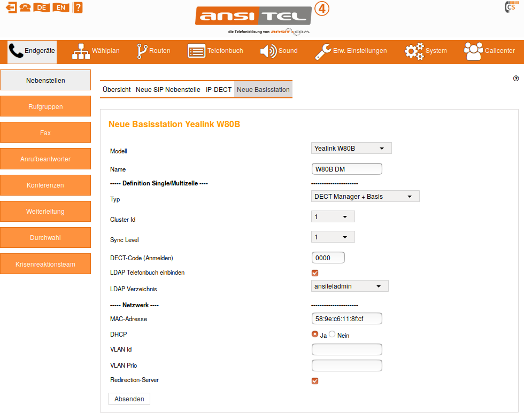Open the Callcenter section

pyautogui.click(x=489, y=51)
